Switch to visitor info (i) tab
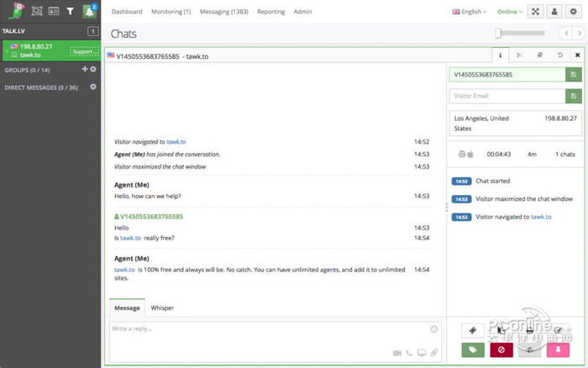 (501, 55)
